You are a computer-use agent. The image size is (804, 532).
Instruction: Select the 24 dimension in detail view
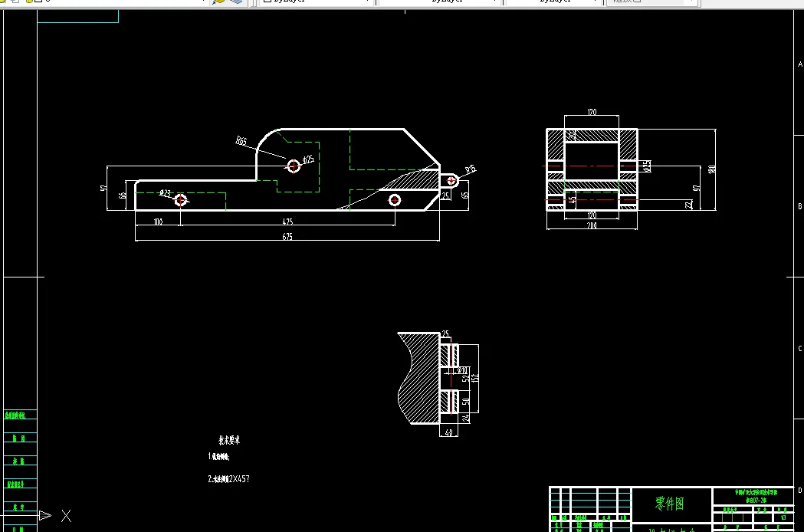(x=465, y=419)
